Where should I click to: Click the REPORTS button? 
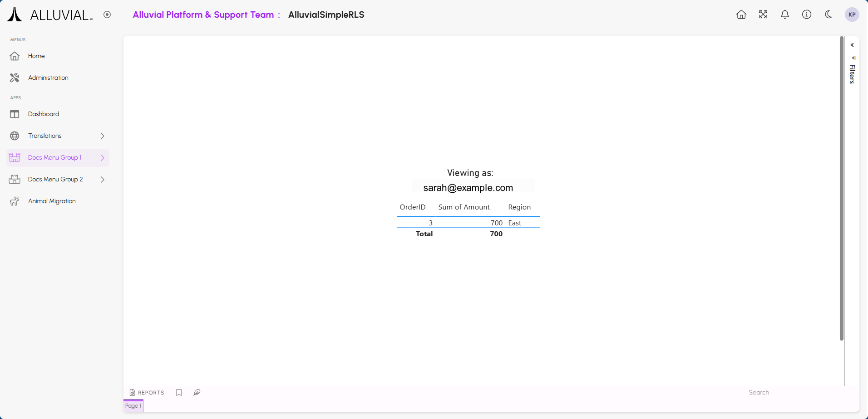(x=147, y=393)
